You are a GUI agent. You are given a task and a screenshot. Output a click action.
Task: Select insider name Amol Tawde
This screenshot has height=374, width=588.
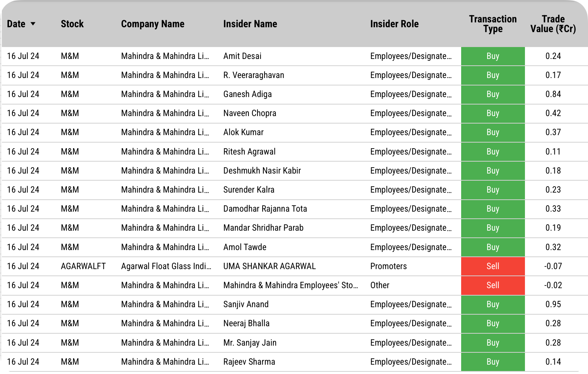(x=245, y=247)
